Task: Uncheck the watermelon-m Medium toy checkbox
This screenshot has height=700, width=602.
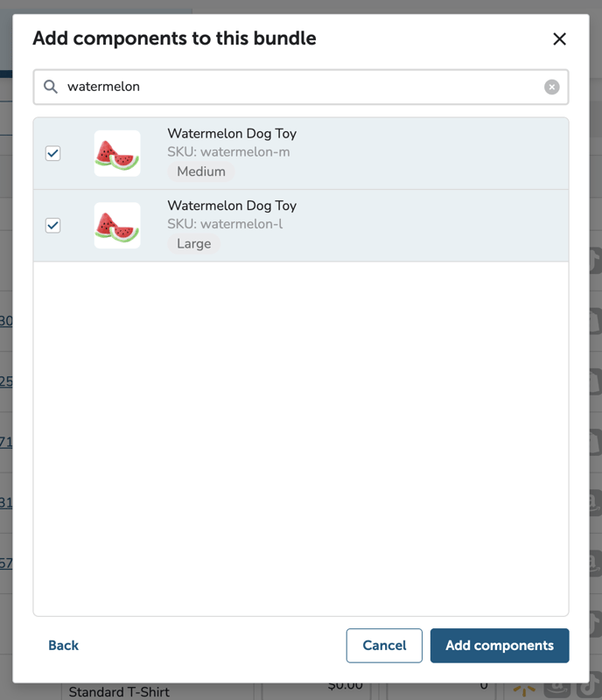Action: click(x=52, y=153)
